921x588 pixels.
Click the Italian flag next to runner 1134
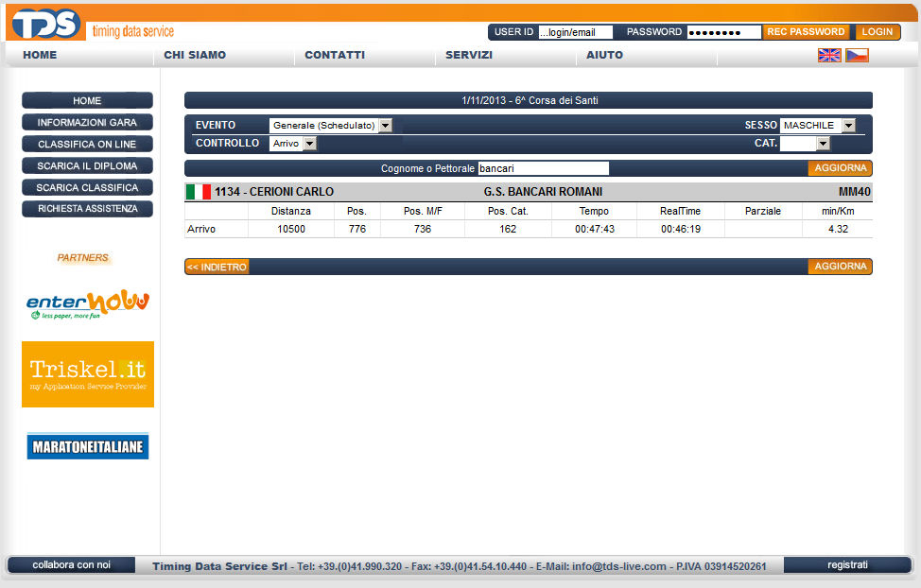(198, 192)
